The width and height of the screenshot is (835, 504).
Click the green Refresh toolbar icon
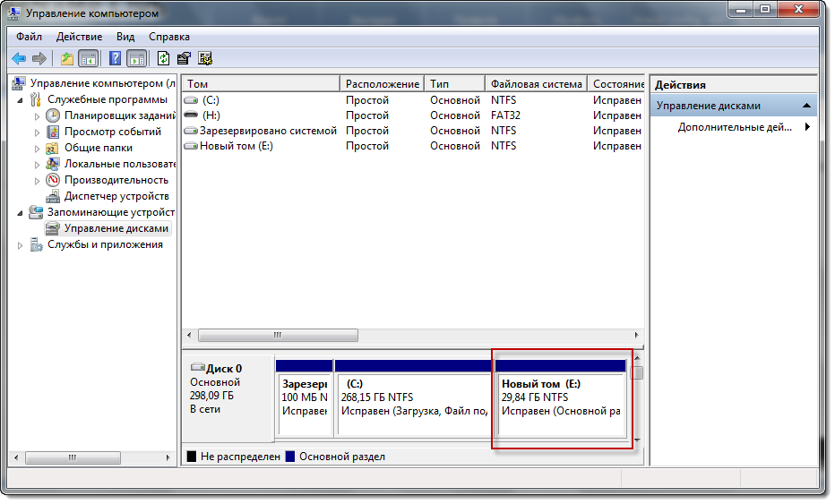[163, 58]
